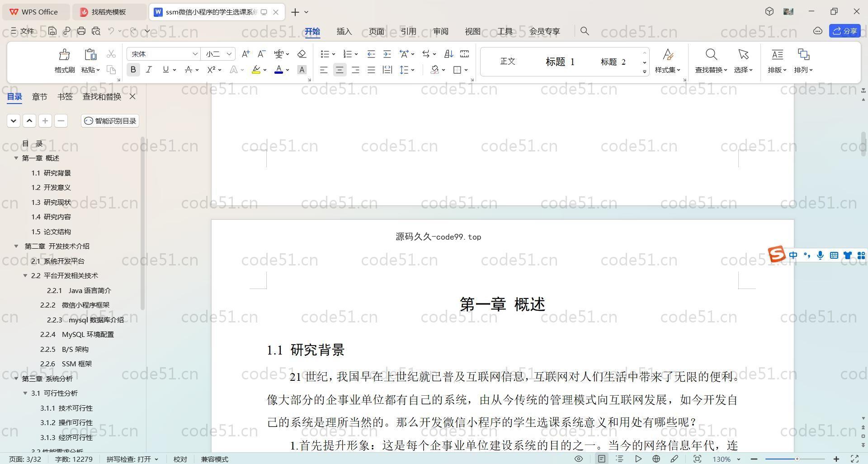Click the Print Preview icon
The image size is (868, 464).
click(96, 31)
